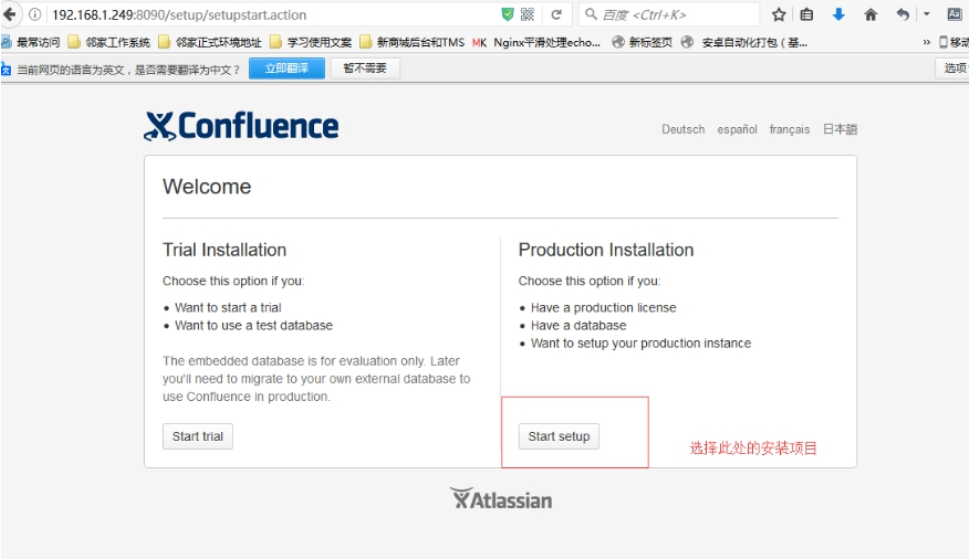Switch language to Deutsch
969x560 pixels.
pos(683,129)
